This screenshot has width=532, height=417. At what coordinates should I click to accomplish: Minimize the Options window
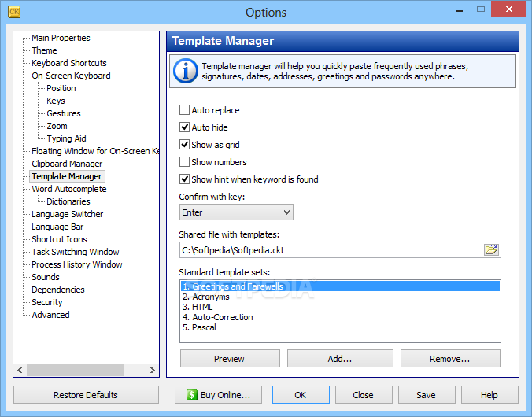click(460, 10)
